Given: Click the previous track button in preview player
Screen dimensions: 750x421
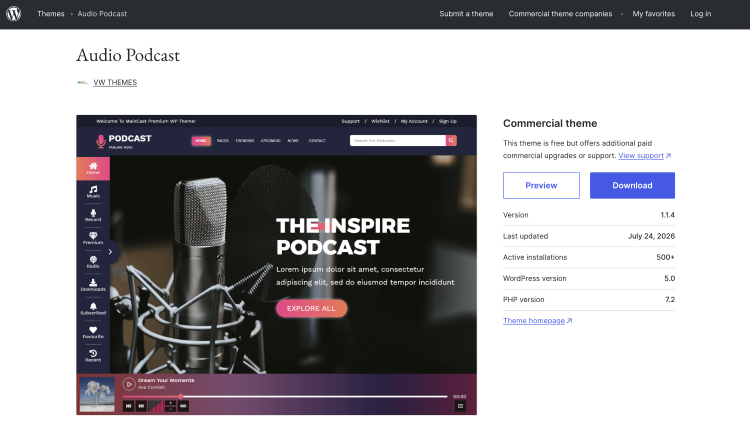Looking at the screenshot, I should click(128, 406).
